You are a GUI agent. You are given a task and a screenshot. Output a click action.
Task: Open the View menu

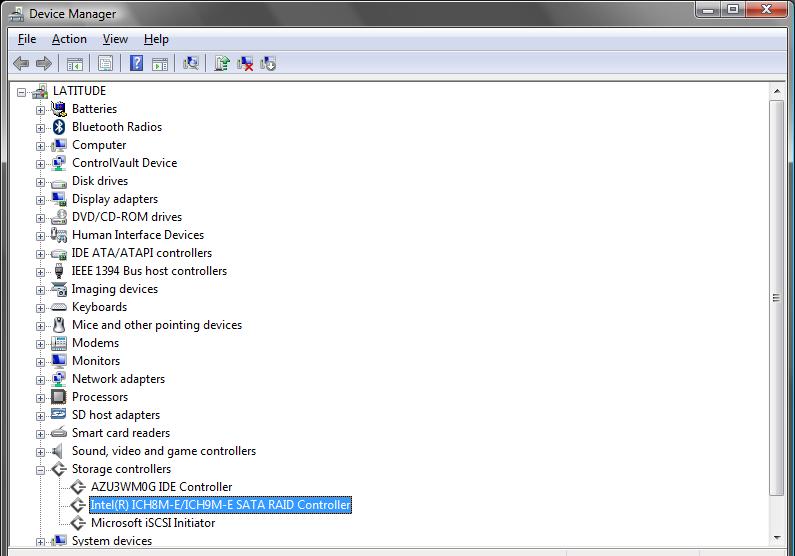[115, 39]
